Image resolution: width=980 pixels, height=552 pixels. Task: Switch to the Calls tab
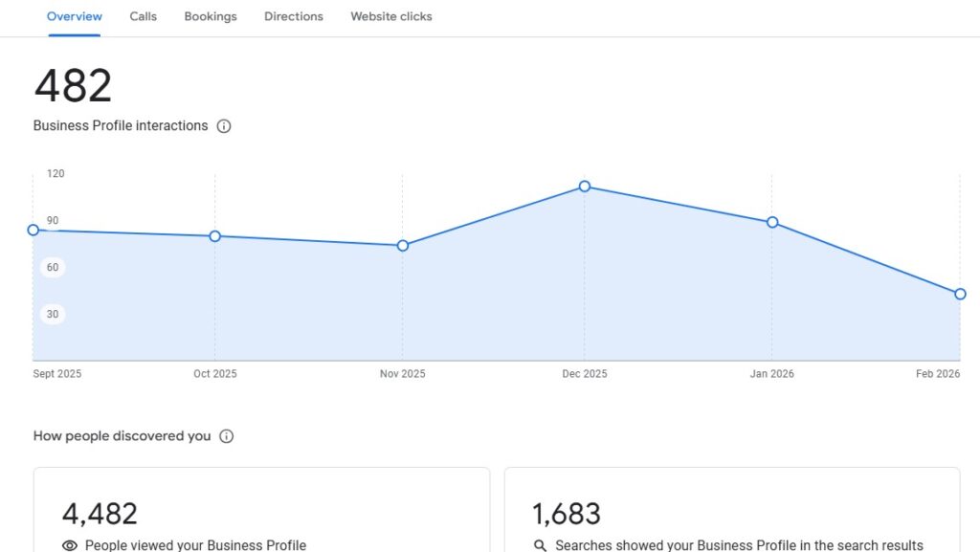(143, 16)
